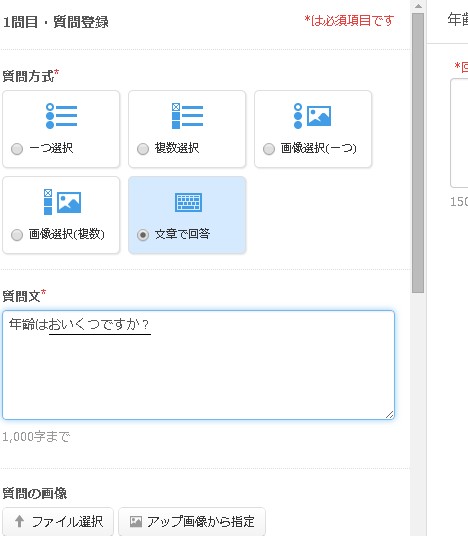Viewport: 468px width, 536px height.
Task: Click the 質問文 section label
Action: (x=22, y=296)
